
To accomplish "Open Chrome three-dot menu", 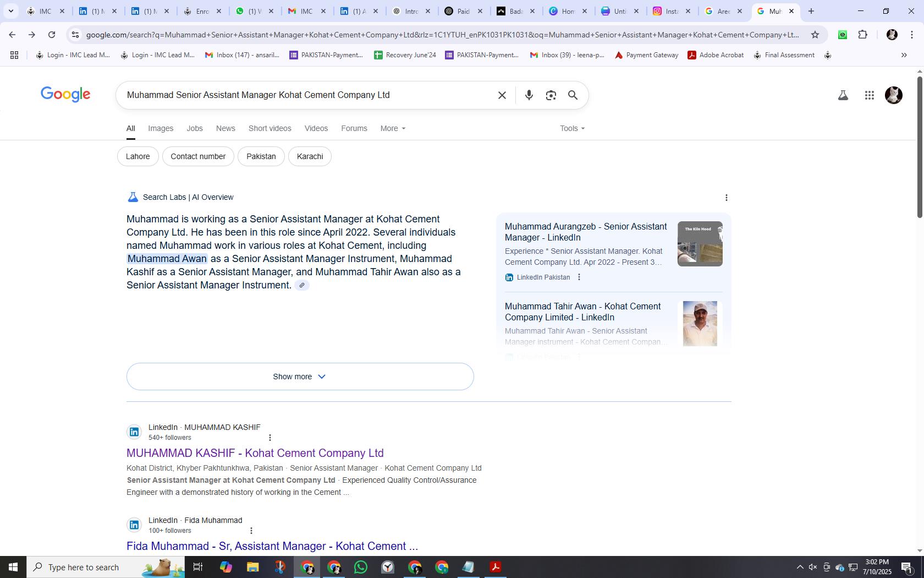I will click(x=911, y=35).
